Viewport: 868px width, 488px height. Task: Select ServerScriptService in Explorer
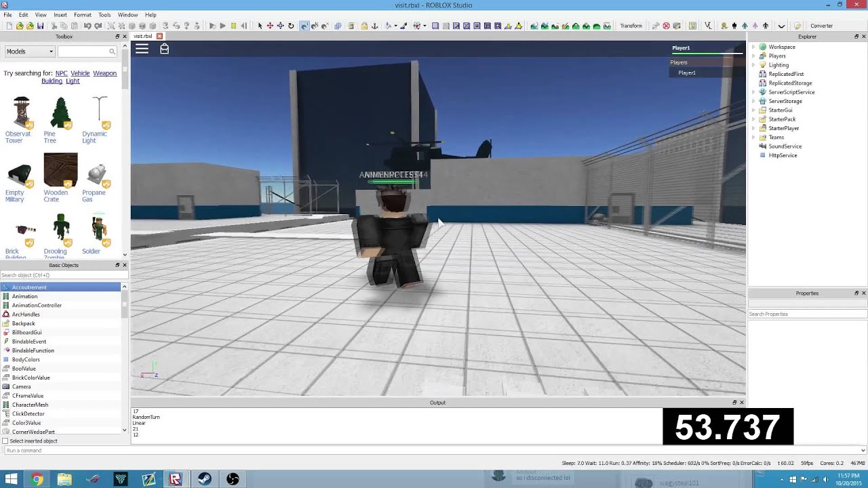point(791,92)
